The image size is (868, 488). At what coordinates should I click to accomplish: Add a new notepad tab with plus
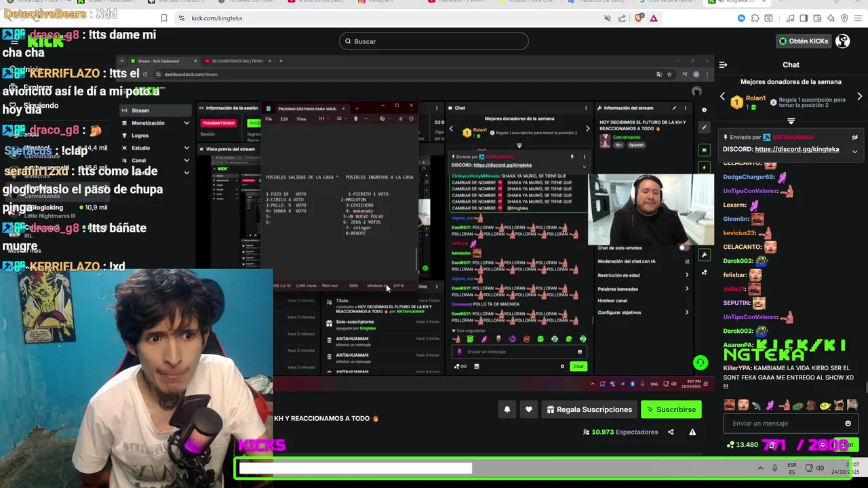click(x=357, y=108)
